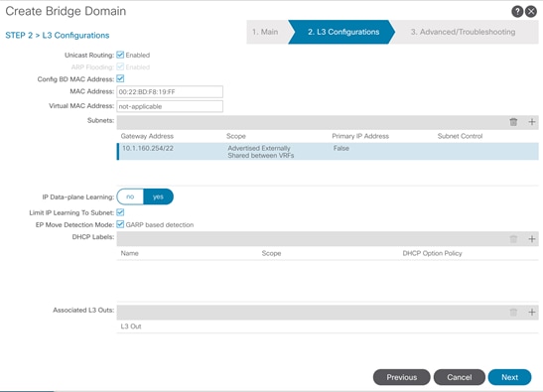Click the Primary IP Address column header
This screenshot has height=392, width=543.
[x=360, y=136]
